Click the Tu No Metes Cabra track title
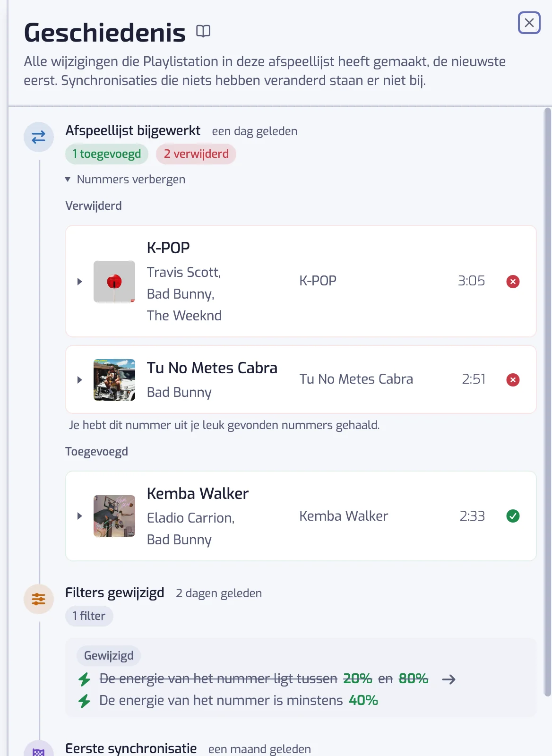 point(212,368)
